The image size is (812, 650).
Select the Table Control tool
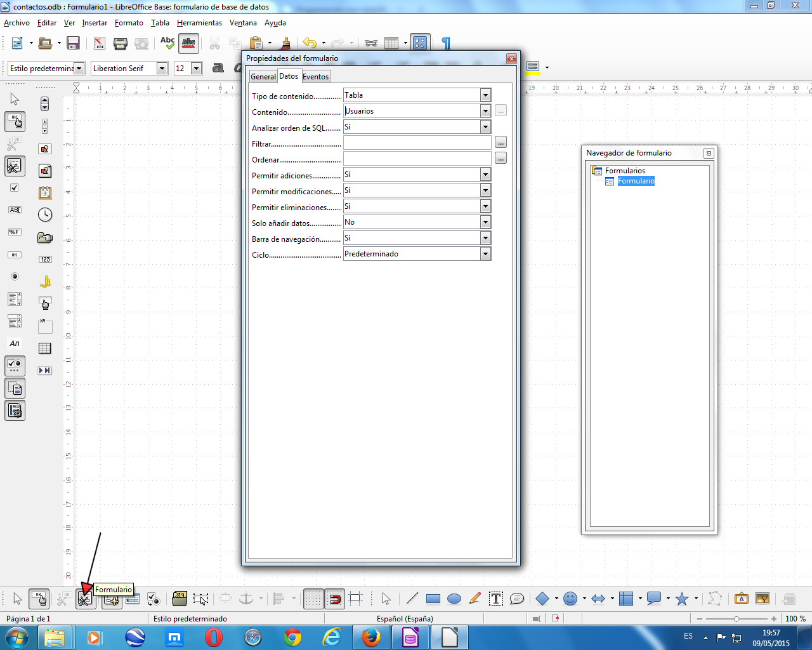44,348
